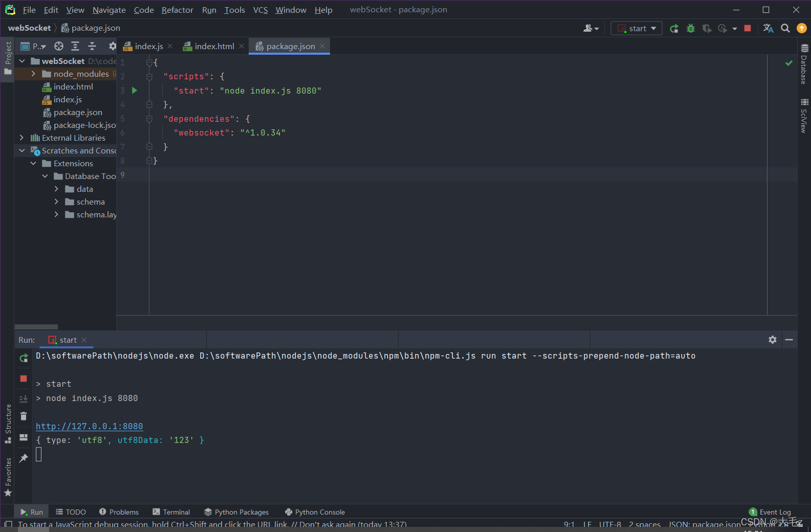The width and height of the screenshot is (811, 532).
Task: Open Search Everywhere magnifier
Action: pos(785,29)
